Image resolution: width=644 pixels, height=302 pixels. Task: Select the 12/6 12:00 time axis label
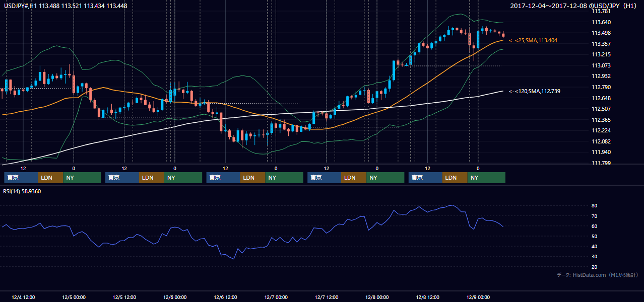(226, 297)
